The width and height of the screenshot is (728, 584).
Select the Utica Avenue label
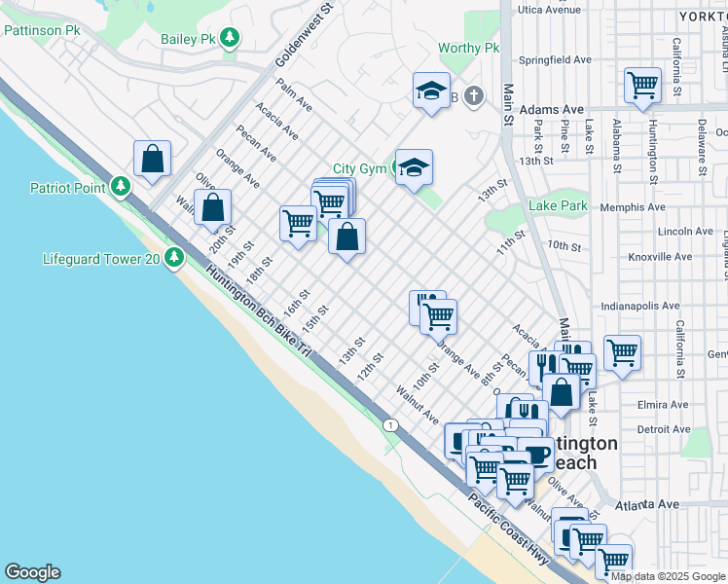point(549,10)
